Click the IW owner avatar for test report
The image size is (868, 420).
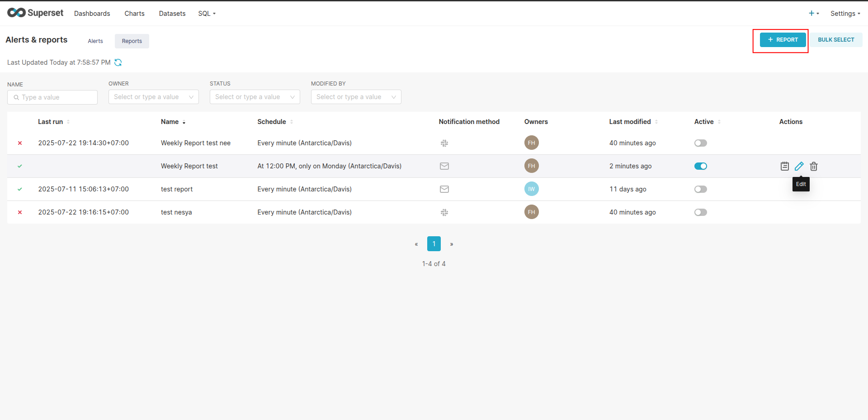click(531, 189)
